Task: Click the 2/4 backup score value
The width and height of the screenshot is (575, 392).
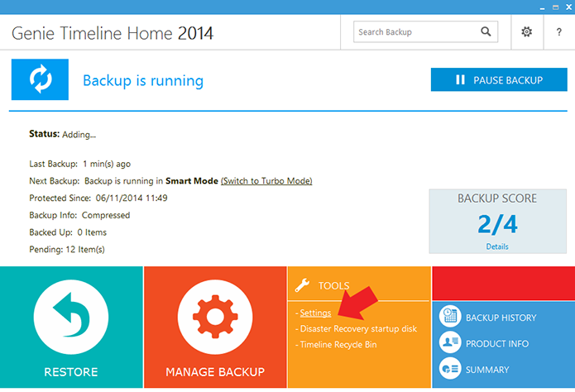Action: click(x=497, y=224)
